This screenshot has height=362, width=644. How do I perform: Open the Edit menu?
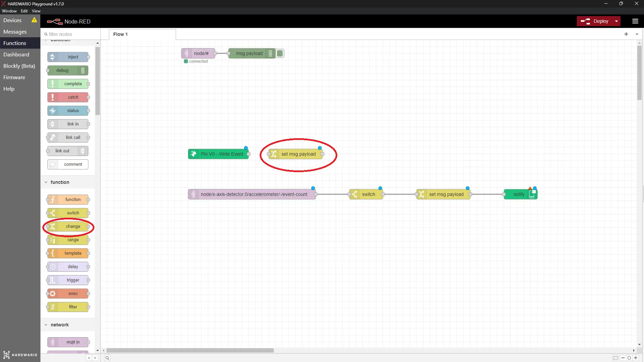(x=24, y=11)
